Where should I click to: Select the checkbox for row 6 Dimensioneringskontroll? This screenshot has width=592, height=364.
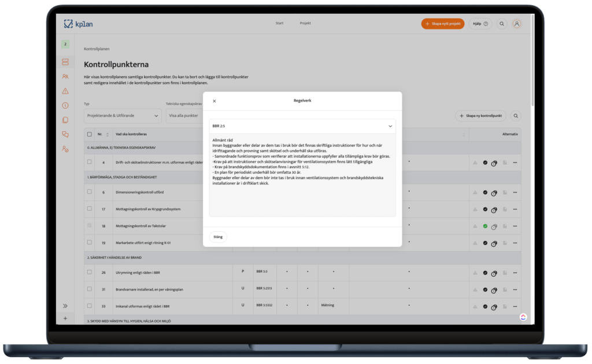pyautogui.click(x=89, y=192)
